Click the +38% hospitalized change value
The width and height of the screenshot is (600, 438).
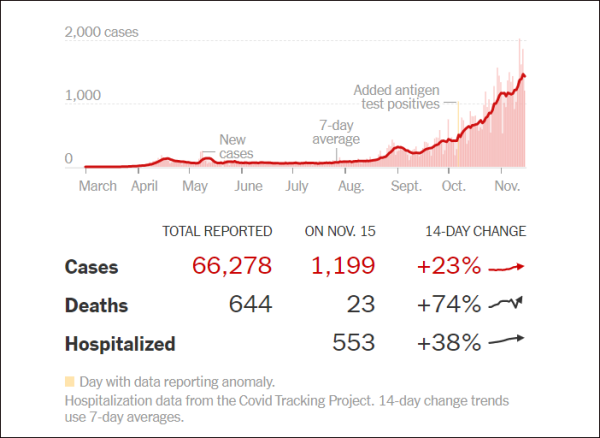click(x=449, y=342)
